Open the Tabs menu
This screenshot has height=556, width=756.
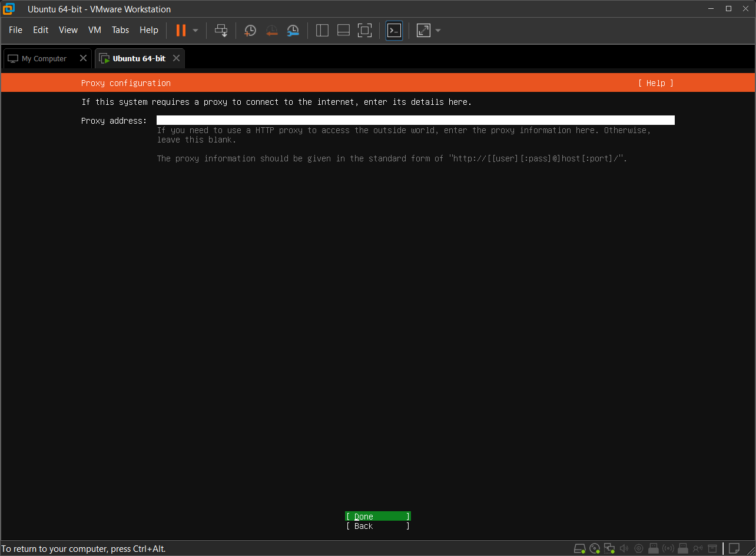[x=120, y=30]
